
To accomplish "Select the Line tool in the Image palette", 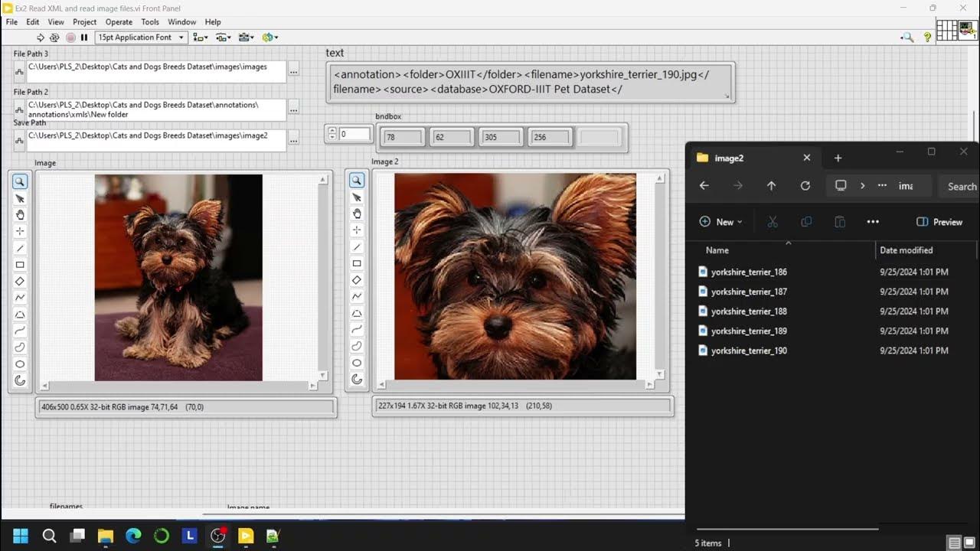I will 20,248.
